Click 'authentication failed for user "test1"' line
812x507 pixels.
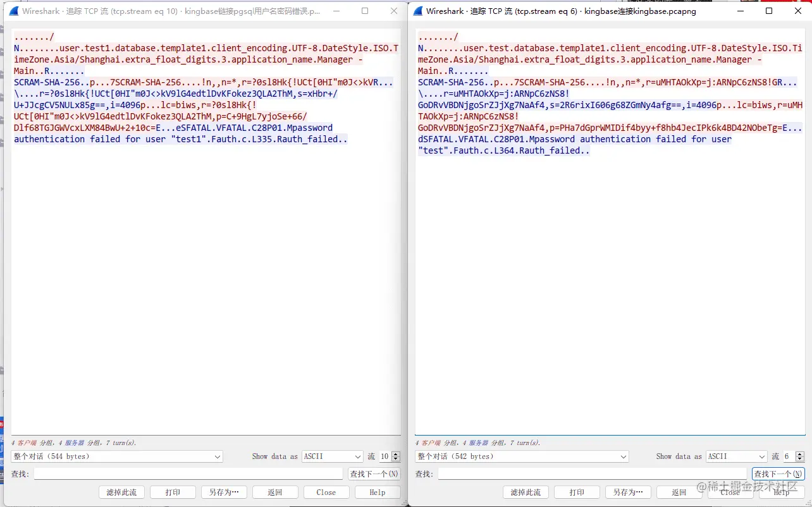[181, 139]
